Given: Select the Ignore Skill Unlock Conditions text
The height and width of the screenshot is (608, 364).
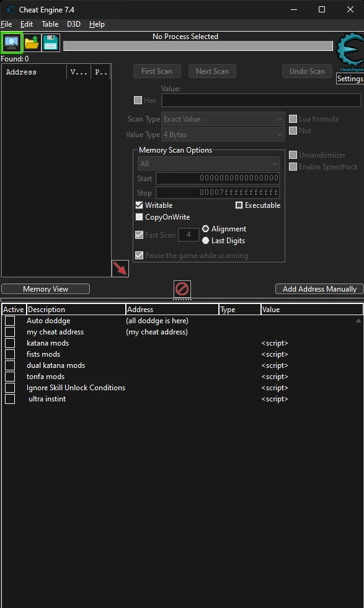Looking at the screenshot, I should [x=76, y=388].
